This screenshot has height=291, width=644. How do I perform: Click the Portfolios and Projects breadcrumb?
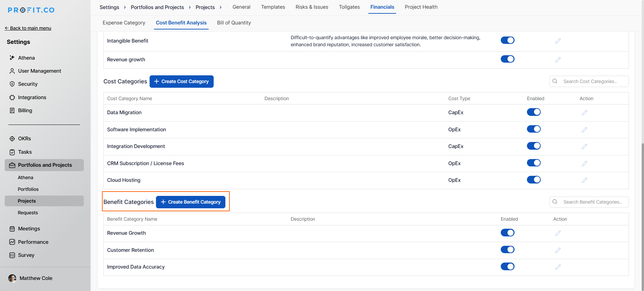click(157, 7)
